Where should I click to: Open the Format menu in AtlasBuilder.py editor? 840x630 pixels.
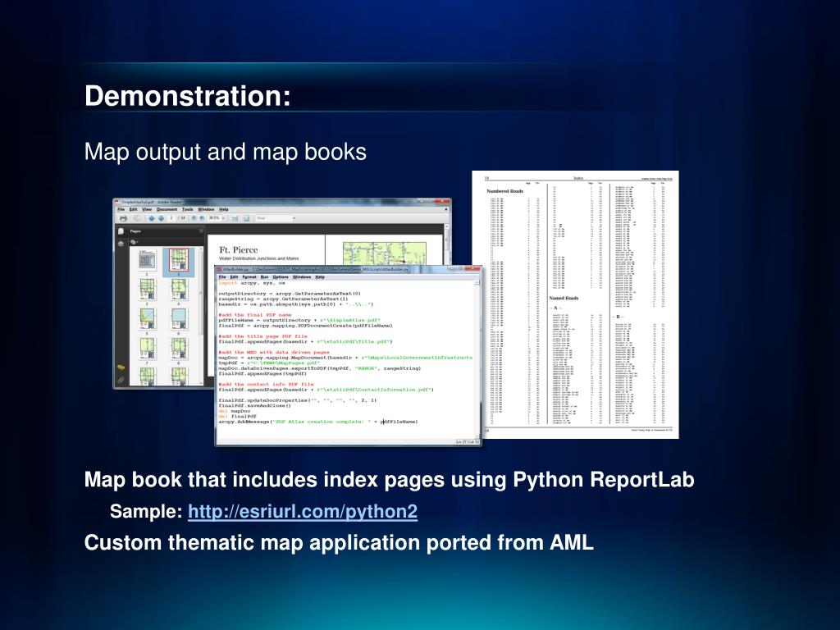[249, 277]
